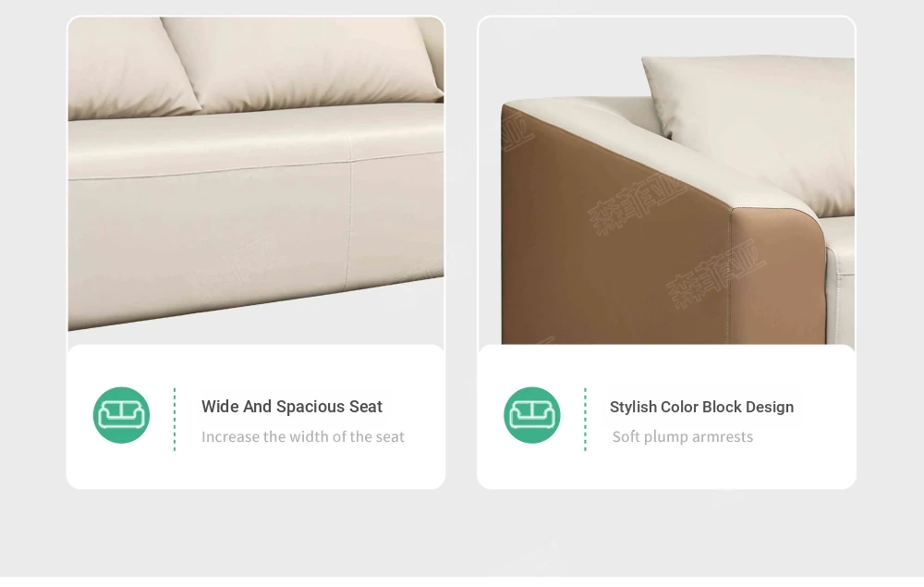The width and height of the screenshot is (924, 587).
Task: Click the upper Chinese watermark on the brown armrest
Action: click(x=637, y=203)
